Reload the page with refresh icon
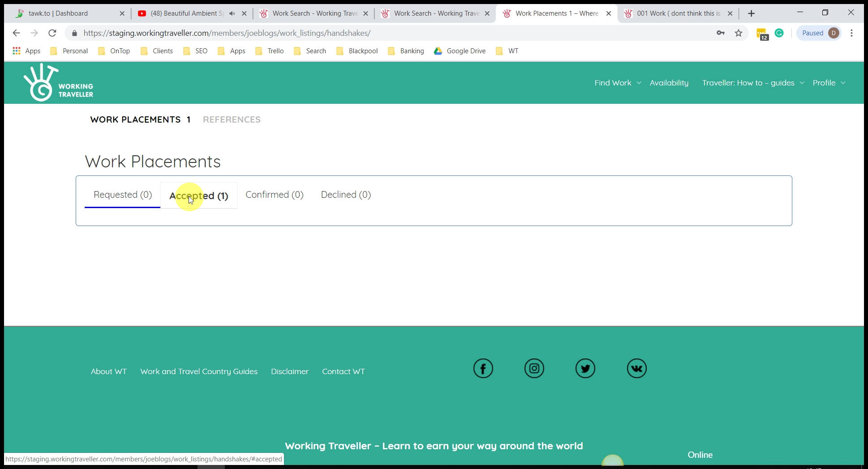This screenshot has width=868, height=469. 52,33
